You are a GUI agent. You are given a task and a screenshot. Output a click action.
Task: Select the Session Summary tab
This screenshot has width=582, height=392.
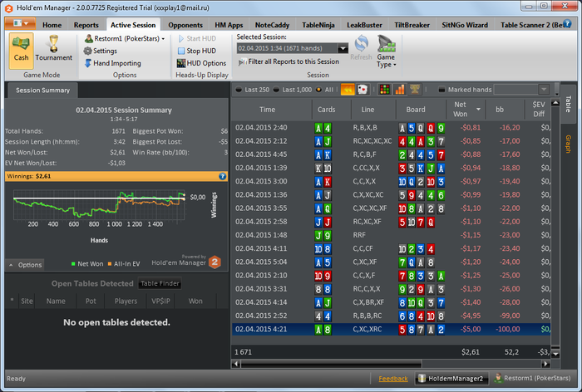(42, 91)
